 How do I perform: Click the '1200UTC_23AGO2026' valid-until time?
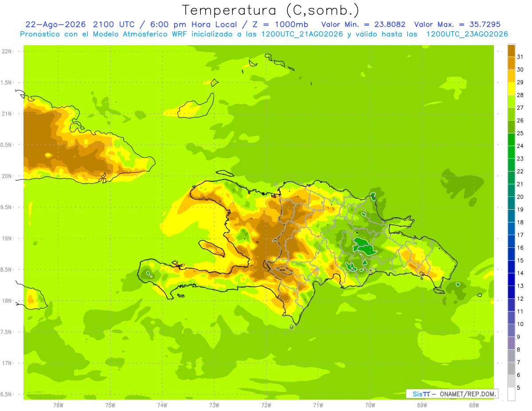(467, 34)
